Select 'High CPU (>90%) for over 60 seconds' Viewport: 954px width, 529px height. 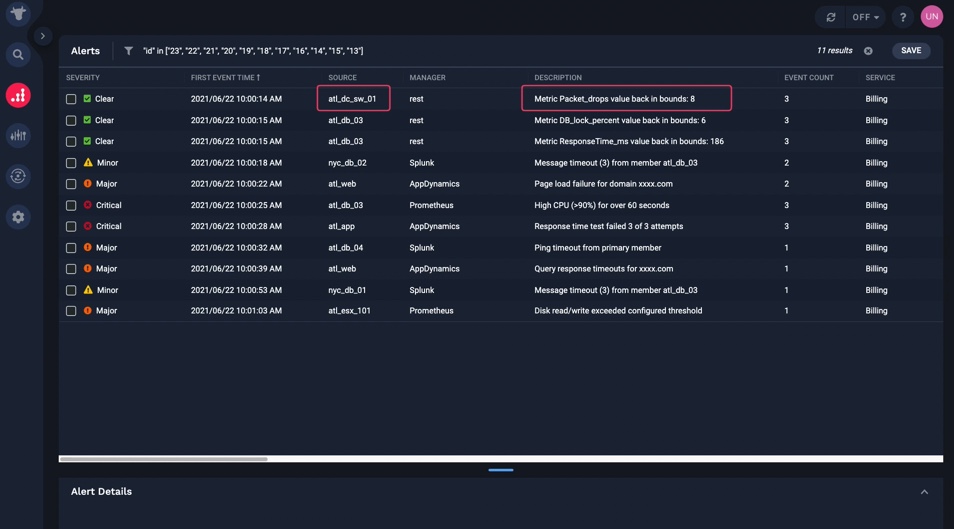(602, 205)
